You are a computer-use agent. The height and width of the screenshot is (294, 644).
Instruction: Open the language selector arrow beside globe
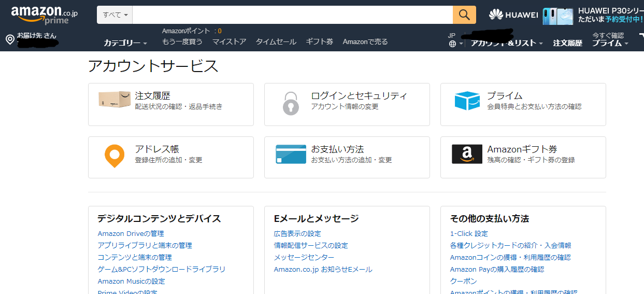(461, 44)
